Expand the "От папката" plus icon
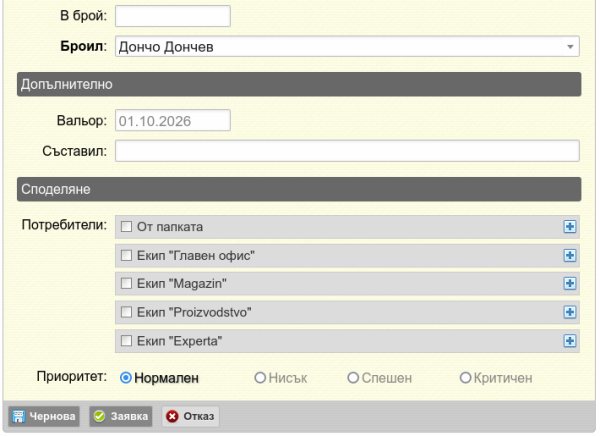Screen dimensions: 600x436 coord(569,227)
